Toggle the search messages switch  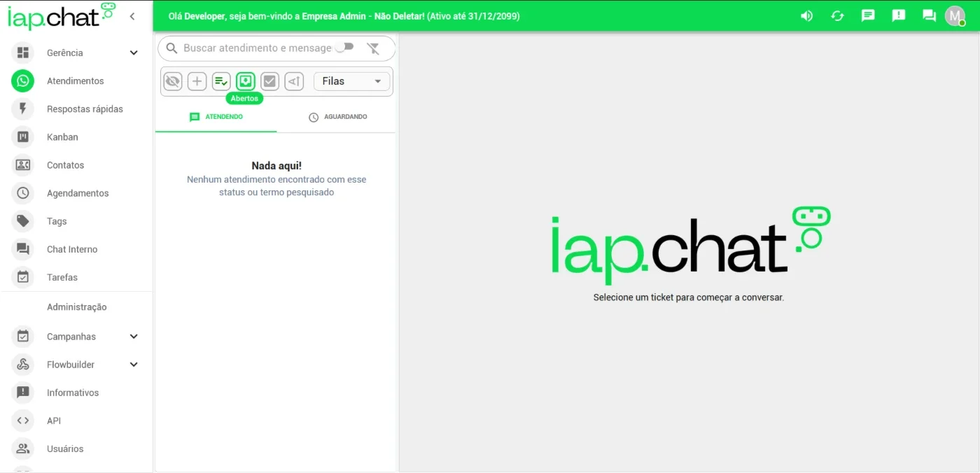pyautogui.click(x=344, y=47)
